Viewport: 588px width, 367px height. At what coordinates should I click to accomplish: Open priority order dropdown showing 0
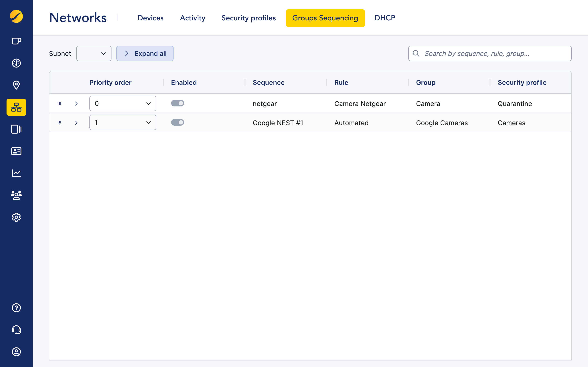click(123, 103)
